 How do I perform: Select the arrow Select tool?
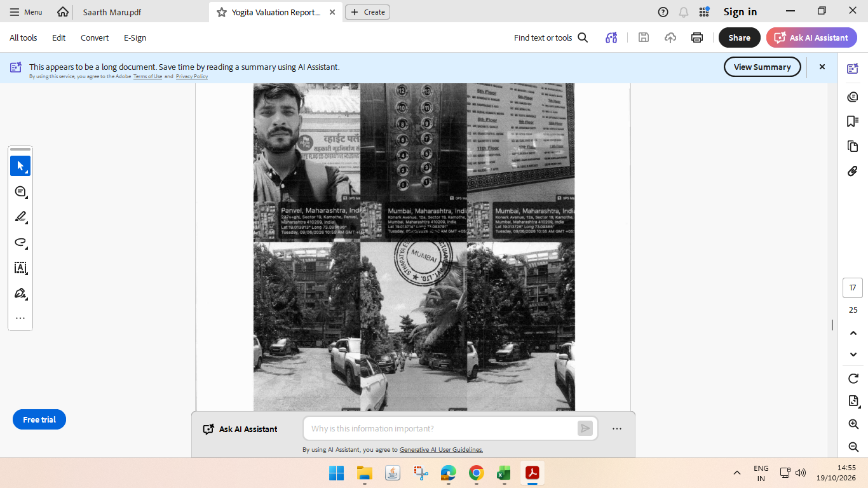(x=20, y=166)
